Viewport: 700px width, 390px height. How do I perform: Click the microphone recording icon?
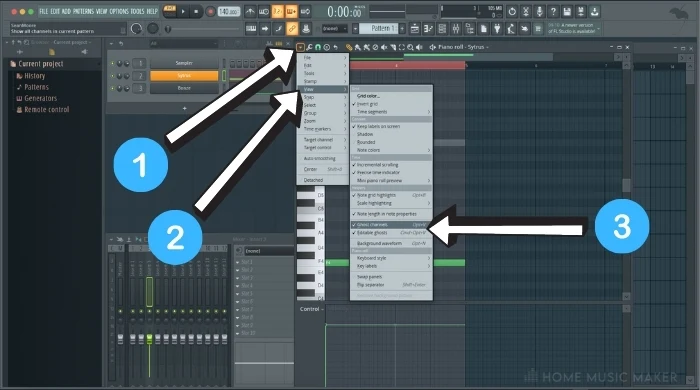539,12
